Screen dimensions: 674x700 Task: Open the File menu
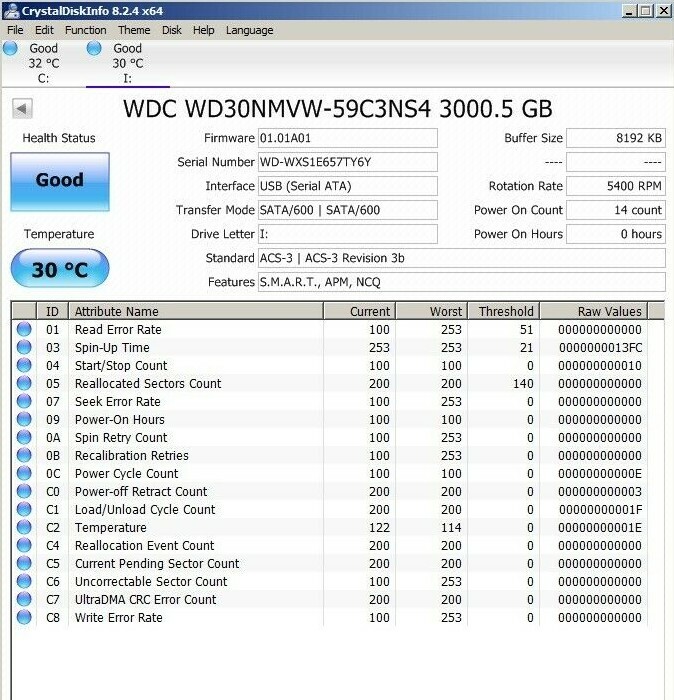point(15,30)
